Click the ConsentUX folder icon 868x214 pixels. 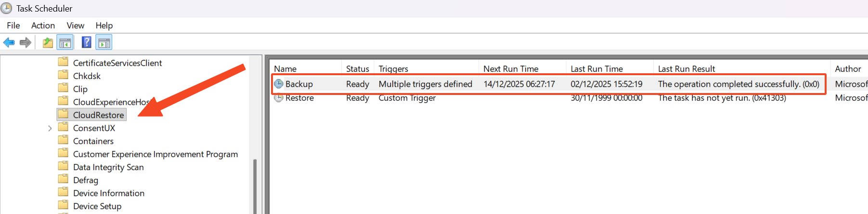tap(63, 127)
